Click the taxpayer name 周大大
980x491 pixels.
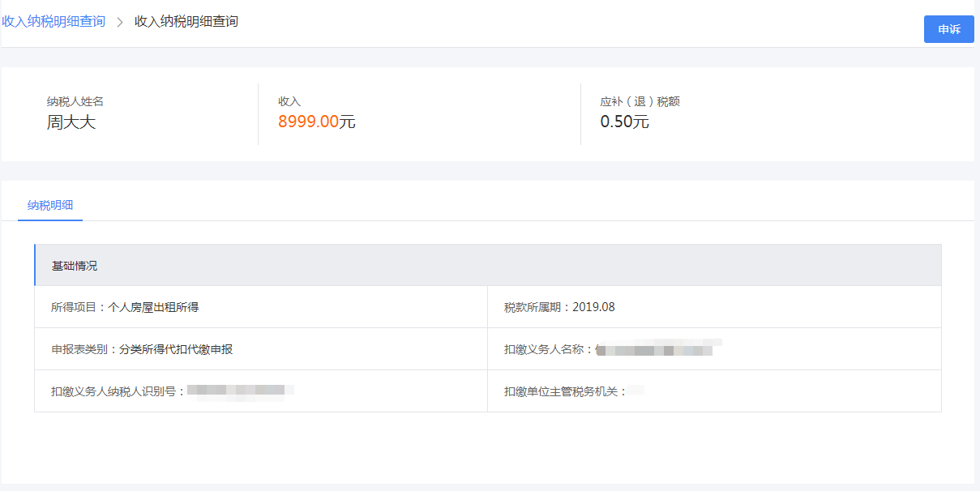click(71, 122)
